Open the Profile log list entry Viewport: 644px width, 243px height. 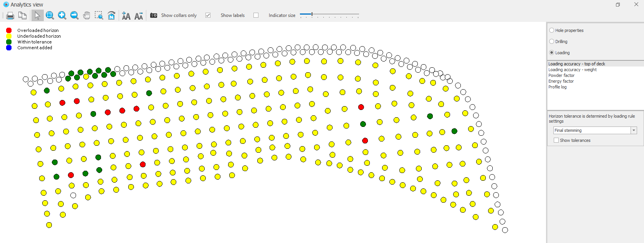point(557,87)
